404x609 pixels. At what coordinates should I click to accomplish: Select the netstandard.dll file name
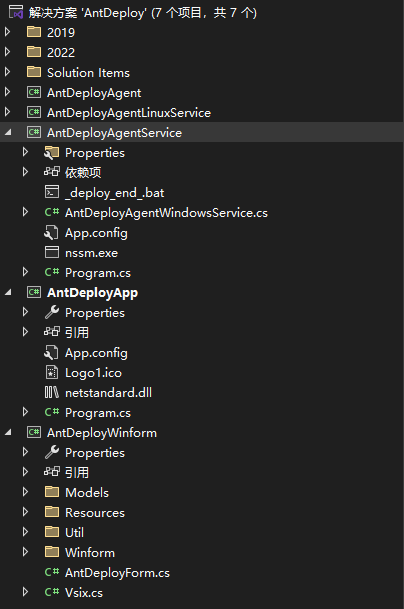pyautogui.click(x=108, y=393)
